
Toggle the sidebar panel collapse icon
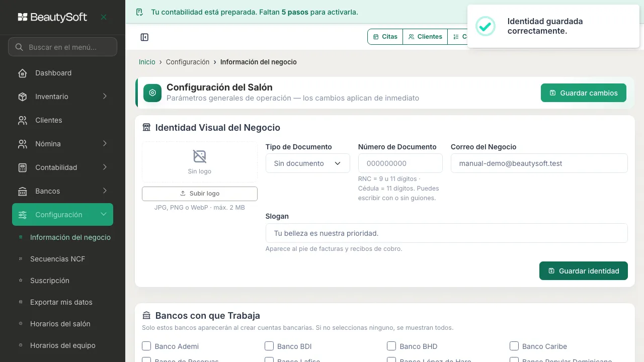click(144, 37)
